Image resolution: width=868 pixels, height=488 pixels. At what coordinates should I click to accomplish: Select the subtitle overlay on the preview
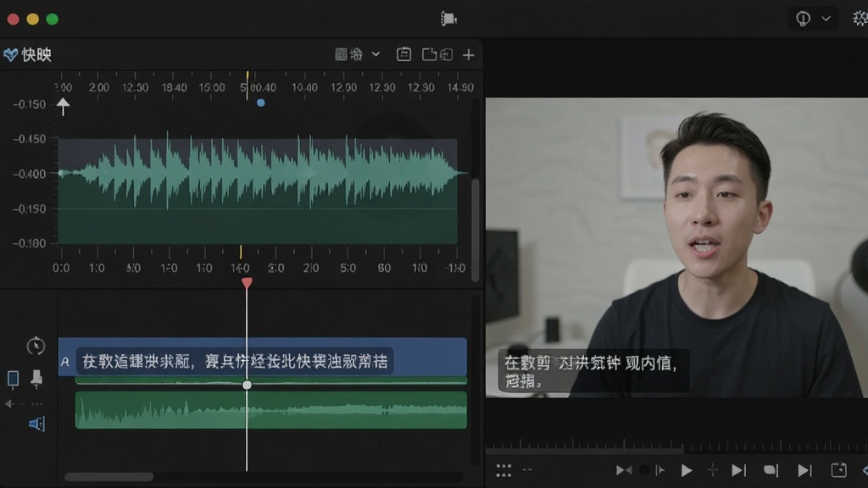(593, 371)
